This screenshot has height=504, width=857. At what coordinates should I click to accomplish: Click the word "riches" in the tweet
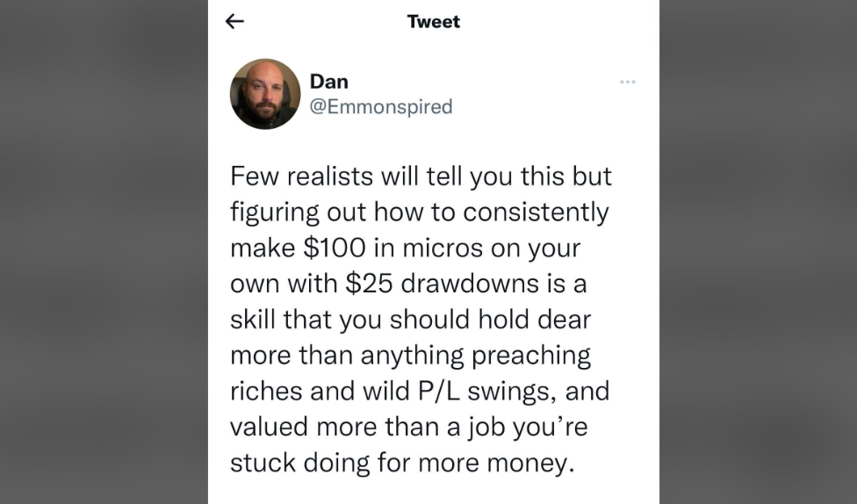pyautogui.click(x=267, y=391)
